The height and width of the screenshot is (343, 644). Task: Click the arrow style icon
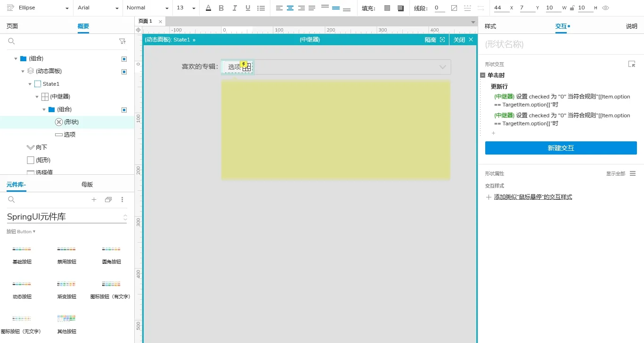[481, 8]
